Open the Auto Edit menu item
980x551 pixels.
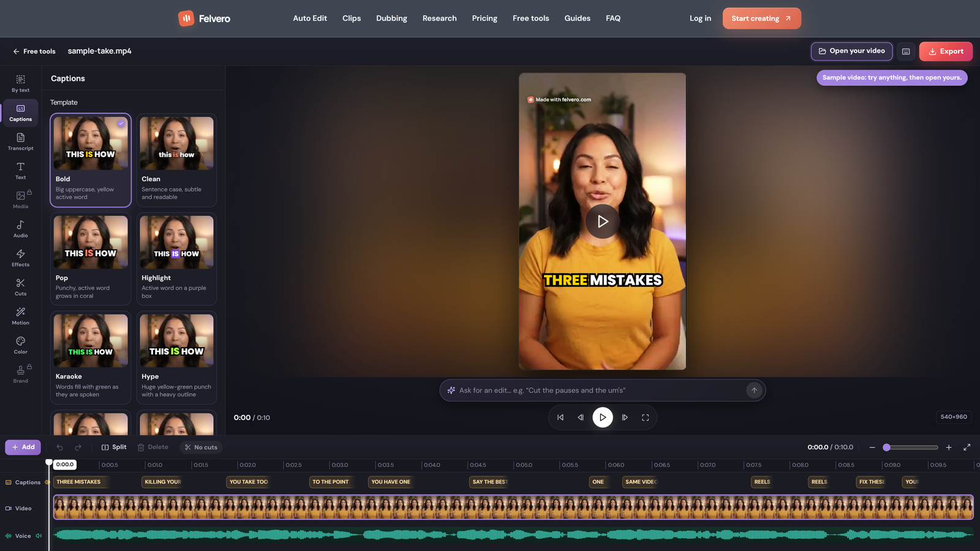click(x=310, y=18)
